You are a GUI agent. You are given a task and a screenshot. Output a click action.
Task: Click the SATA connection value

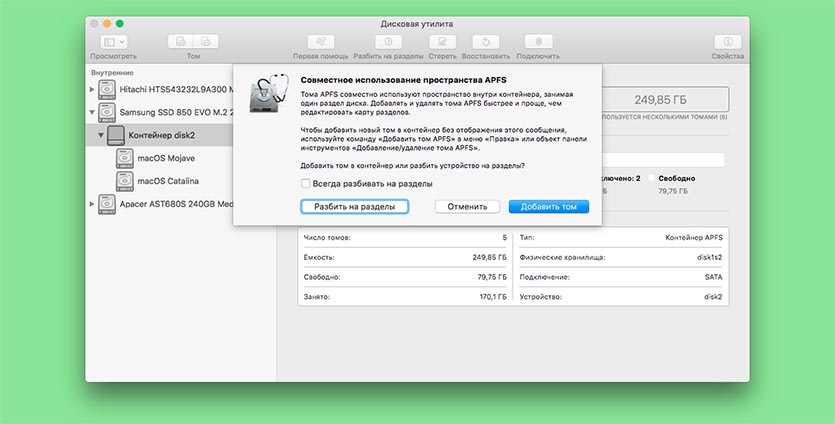pos(714,277)
